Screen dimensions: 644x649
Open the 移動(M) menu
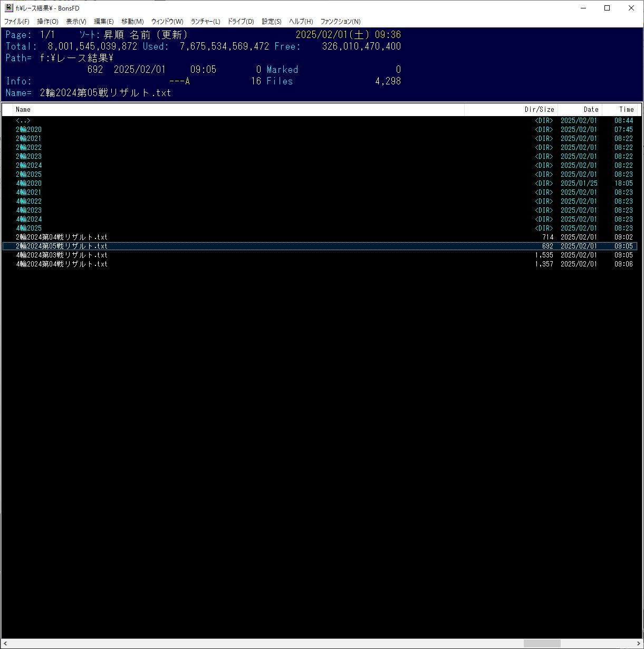(132, 22)
